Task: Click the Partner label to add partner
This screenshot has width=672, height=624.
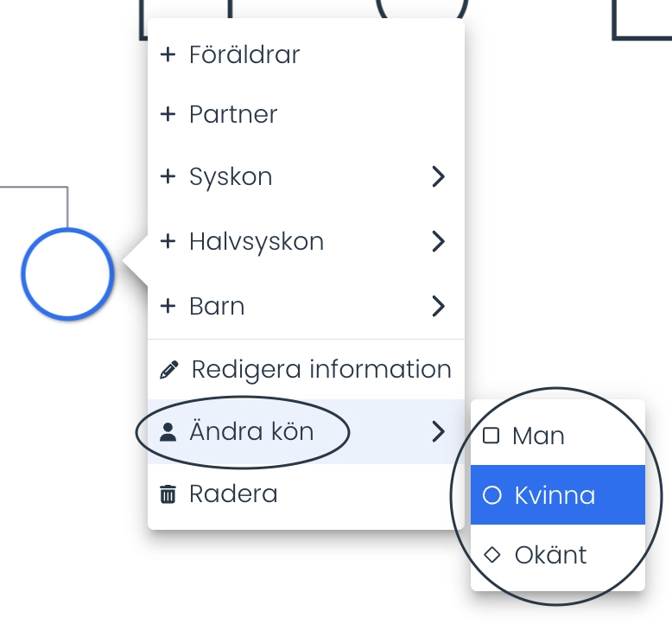Action: pyautogui.click(x=233, y=114)
